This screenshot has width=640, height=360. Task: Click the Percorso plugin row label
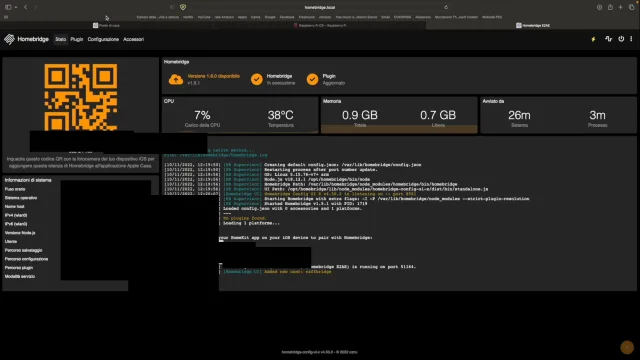pyautogui.click(x=19, y=268)
